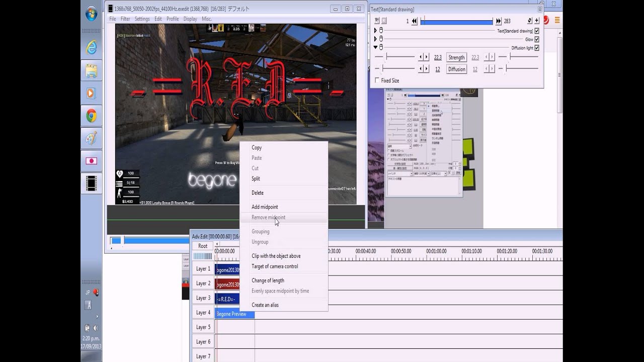Open the Settings menu

(142, 19)
